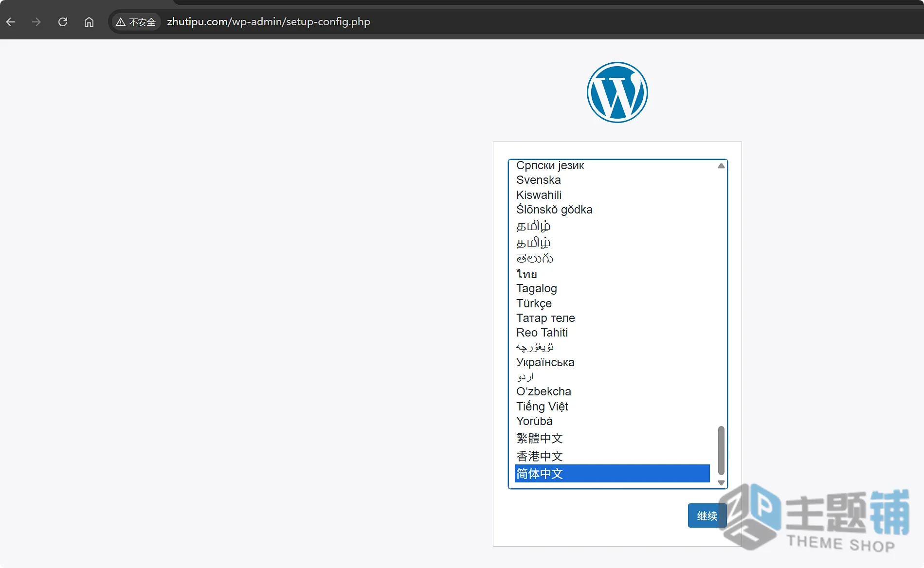924x568 pixels.
Task: Pick Татар теле from the list
Action: pos(612,318)
